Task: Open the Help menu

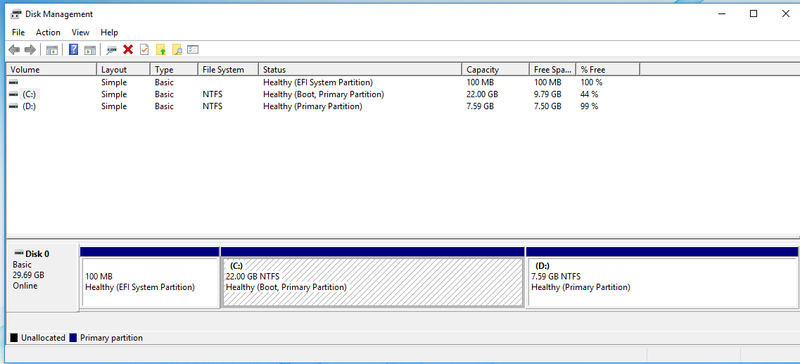Action: [109, 32]
